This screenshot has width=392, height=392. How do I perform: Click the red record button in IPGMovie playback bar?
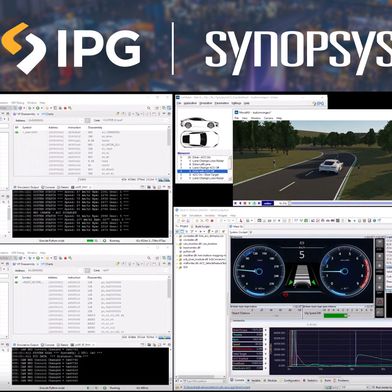[x=245, y=203]
